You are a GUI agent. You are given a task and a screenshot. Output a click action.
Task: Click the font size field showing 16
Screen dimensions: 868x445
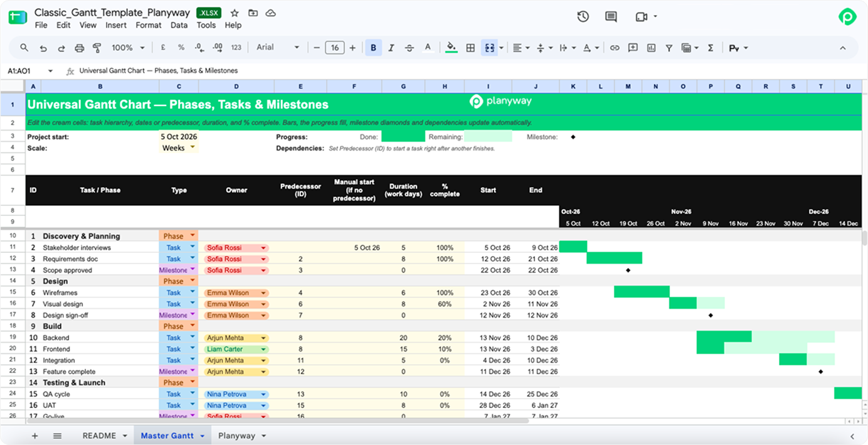335,48
